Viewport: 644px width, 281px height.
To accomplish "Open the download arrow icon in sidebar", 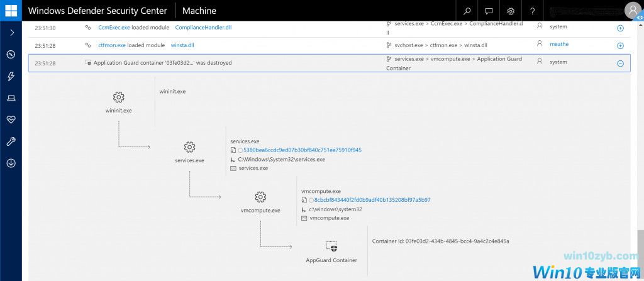I will pos(11,163).
